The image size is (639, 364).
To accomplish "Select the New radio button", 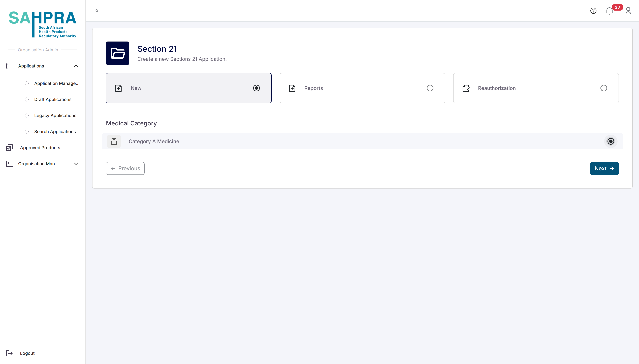I will pyautogui.click(x=256, y=88).
